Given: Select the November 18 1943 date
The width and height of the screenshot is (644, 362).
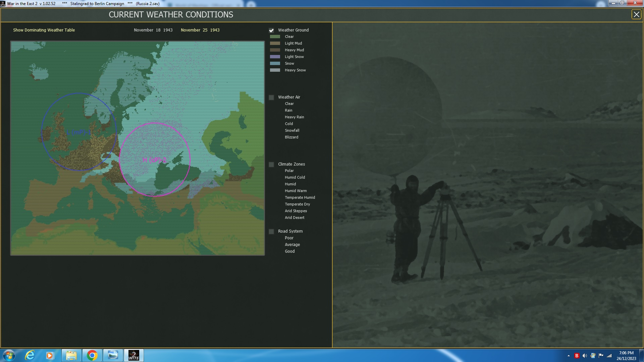Looking at the screenshot, I should [153, 30].
